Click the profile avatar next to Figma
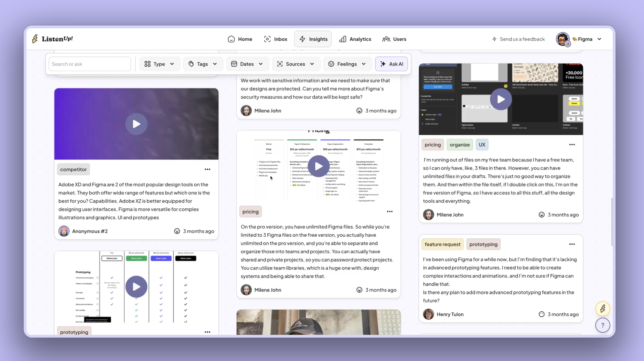The height and width of the screenshot is (361, 644). [x=562, y=39]
